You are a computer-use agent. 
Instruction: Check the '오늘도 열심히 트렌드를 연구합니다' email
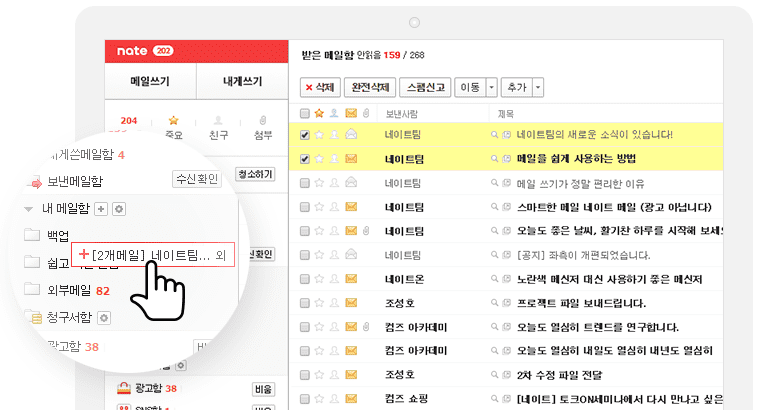(x=305, y=327)
